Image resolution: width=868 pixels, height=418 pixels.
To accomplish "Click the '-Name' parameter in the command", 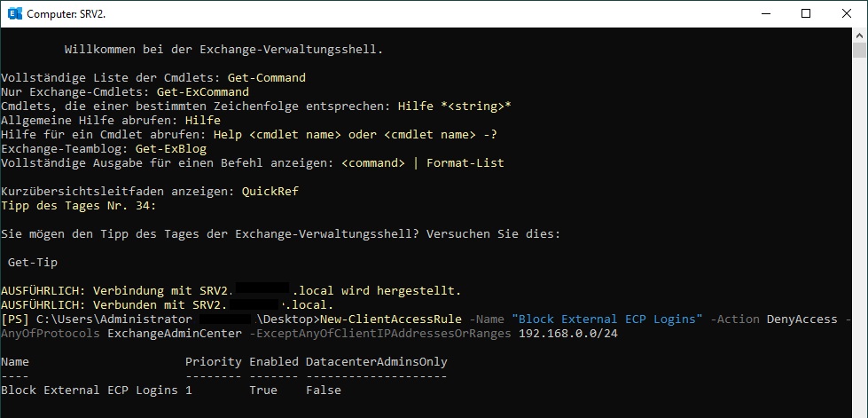I will (486, 319).
